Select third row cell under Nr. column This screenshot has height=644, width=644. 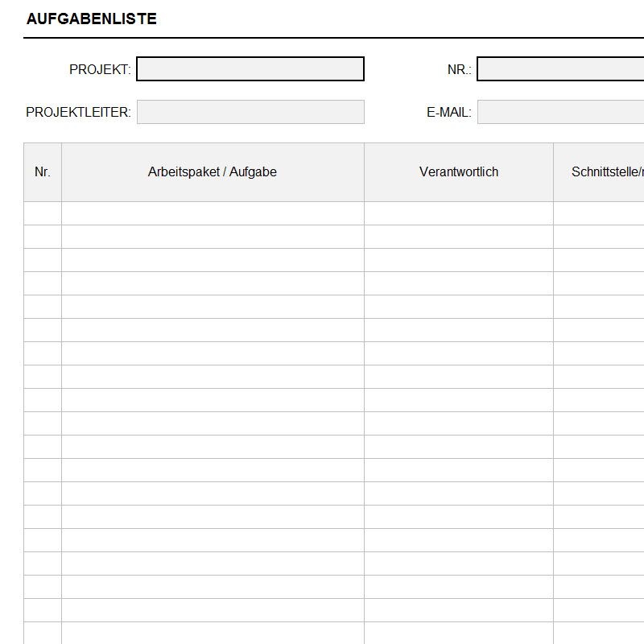[x=43, y=260]
